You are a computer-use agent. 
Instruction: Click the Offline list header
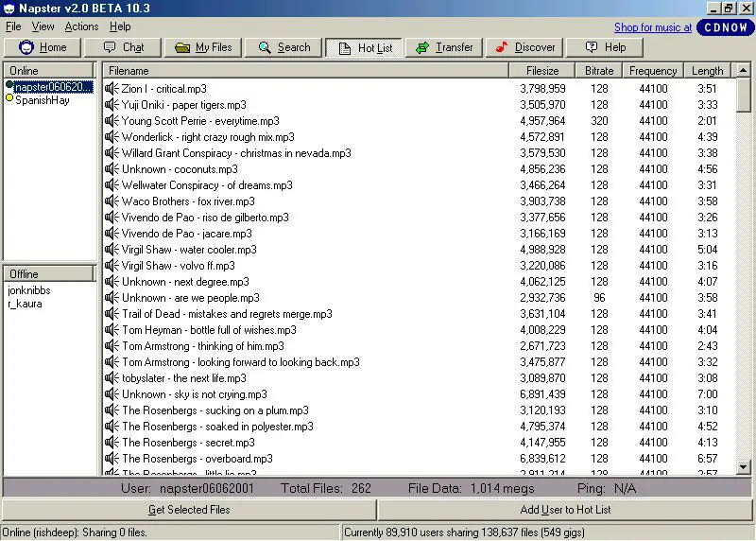click(49, 274)
